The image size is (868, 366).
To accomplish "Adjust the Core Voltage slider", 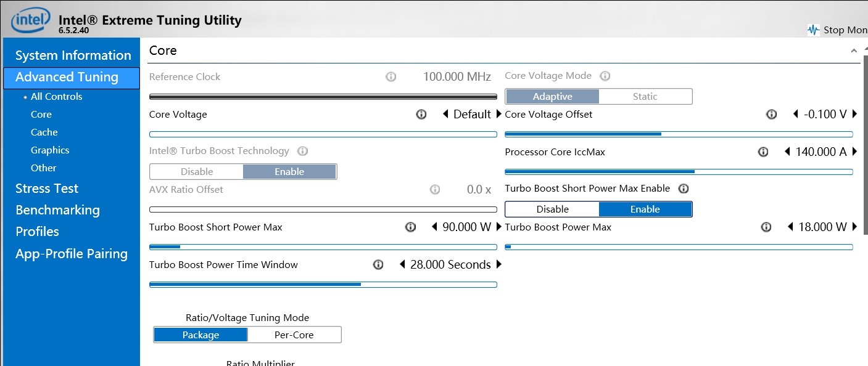I will tap(323, 134).
